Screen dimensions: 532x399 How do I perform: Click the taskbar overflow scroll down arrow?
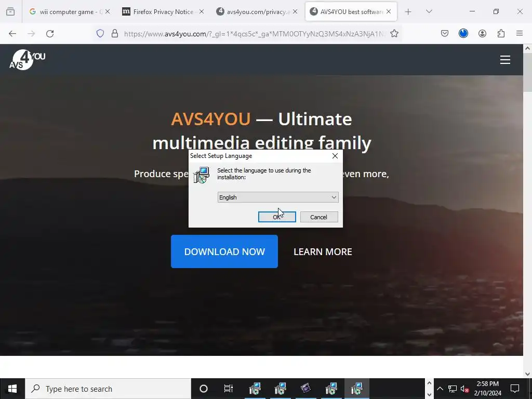click(429, 395)
